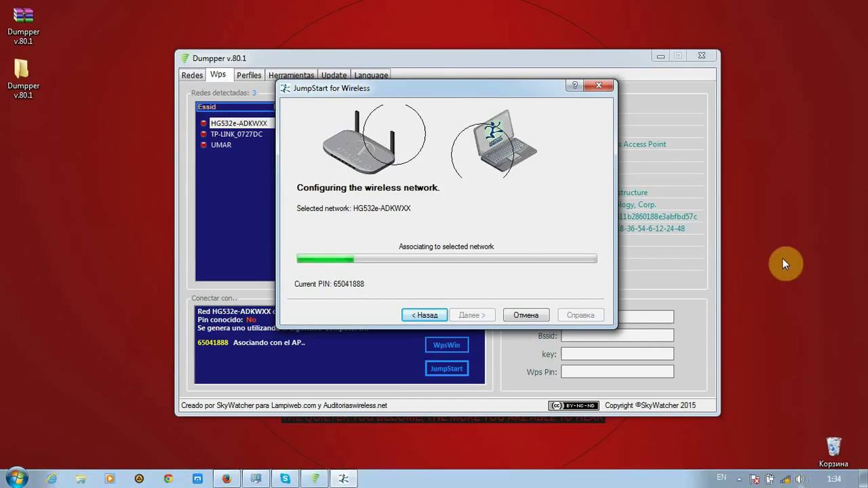Open the Creative Commons BY-NC-ND badge
The image size is (868, 488).
(574, 405)
